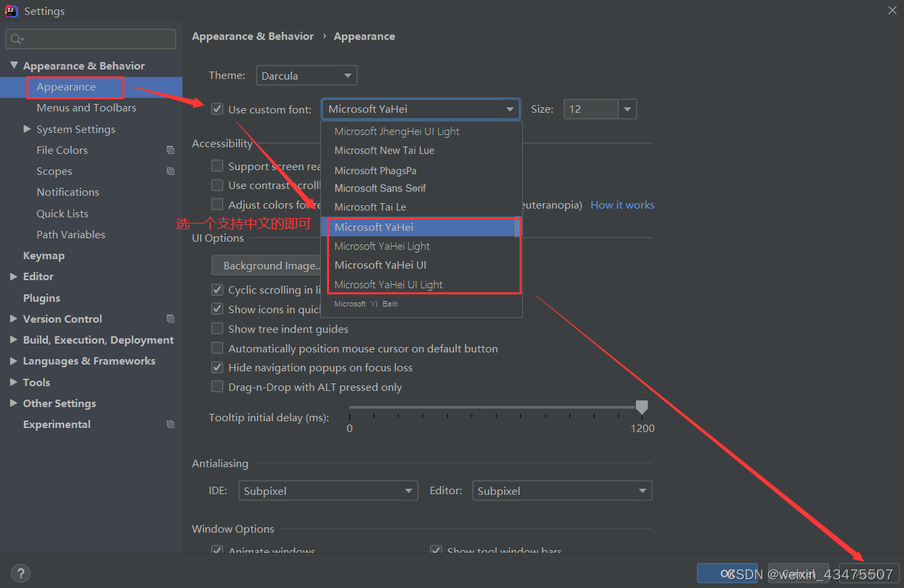Toggle the Use custom font checkbox
This screenshot has width=904, height=588.
(x=217, y=109)
